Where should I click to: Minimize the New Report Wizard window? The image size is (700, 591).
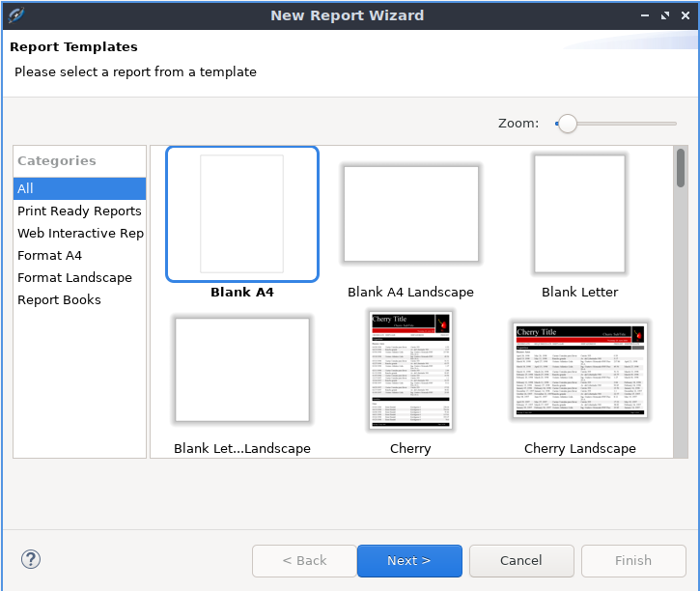(x=645, y=15)
